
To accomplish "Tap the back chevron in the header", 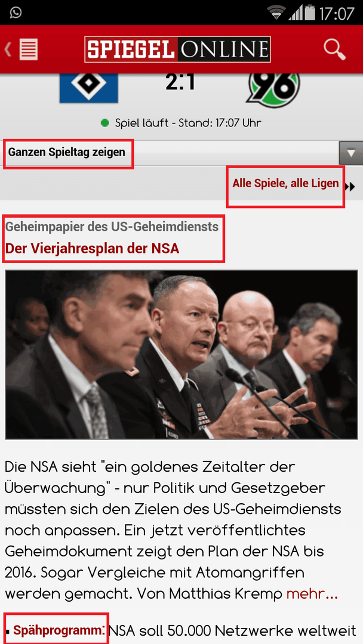I will point(8,49).
